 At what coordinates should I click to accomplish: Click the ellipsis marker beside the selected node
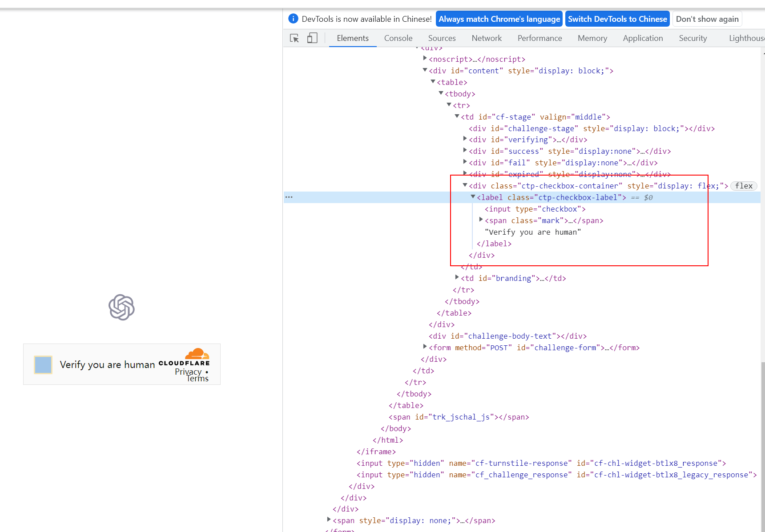[289, 197]
